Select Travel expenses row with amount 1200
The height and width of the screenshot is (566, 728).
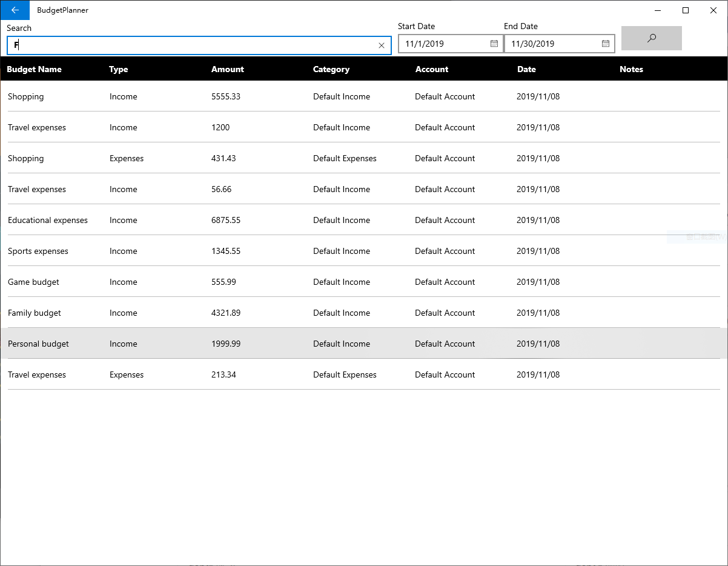click(x=364, y=127)
